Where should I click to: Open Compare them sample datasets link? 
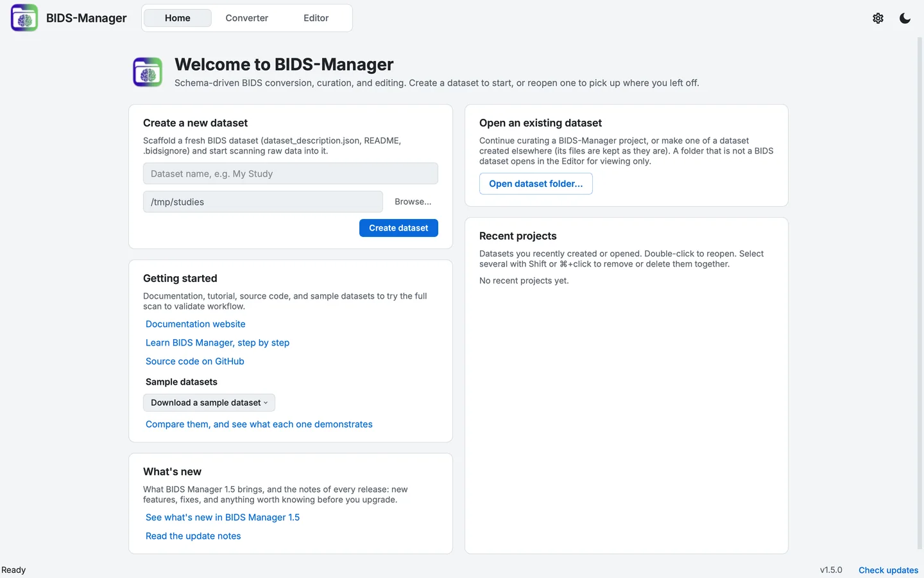click(259, 425)
